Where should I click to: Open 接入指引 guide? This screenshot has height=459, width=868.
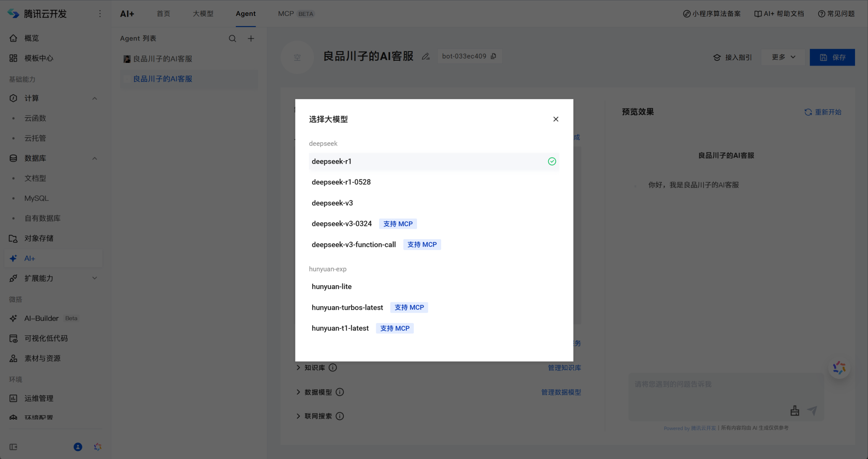pos(732,57)
